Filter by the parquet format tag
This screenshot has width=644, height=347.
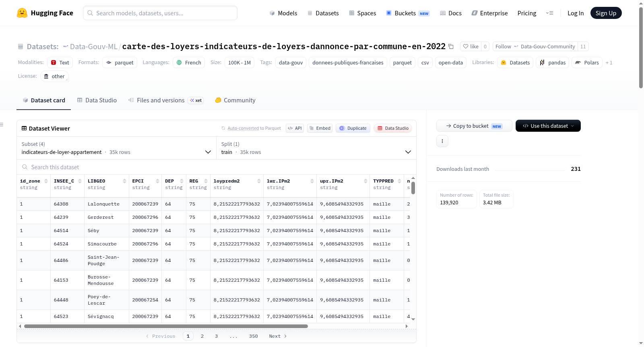pos(120,62)
